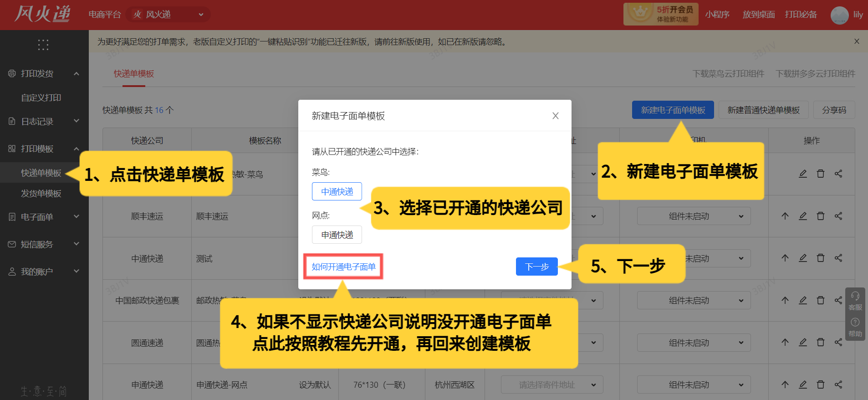The width and height of the screenshot is (868, 400).
Task: Move 顺丰速运 row up
Action: pos(785,216)
